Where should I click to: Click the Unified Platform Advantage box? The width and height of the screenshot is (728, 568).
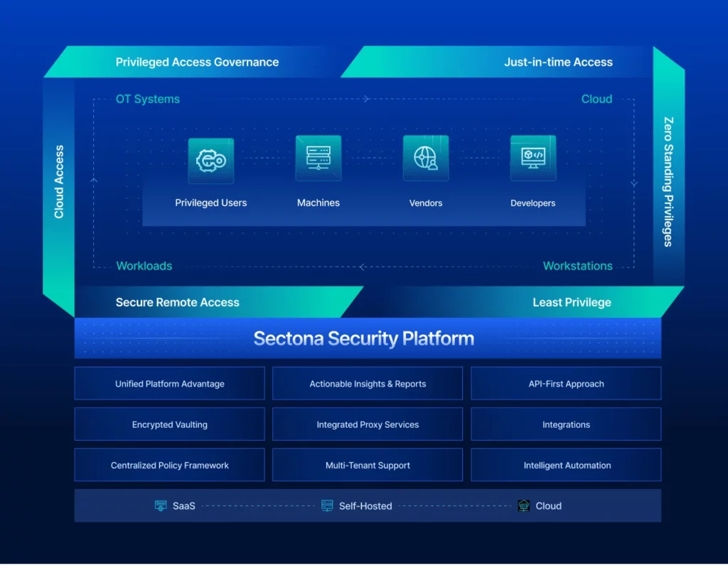click(x=169, y=383)
